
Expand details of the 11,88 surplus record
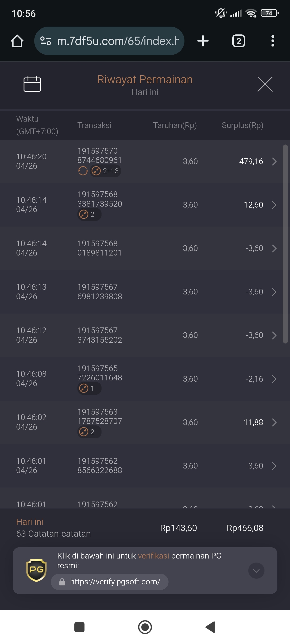(x=274, y=422)
